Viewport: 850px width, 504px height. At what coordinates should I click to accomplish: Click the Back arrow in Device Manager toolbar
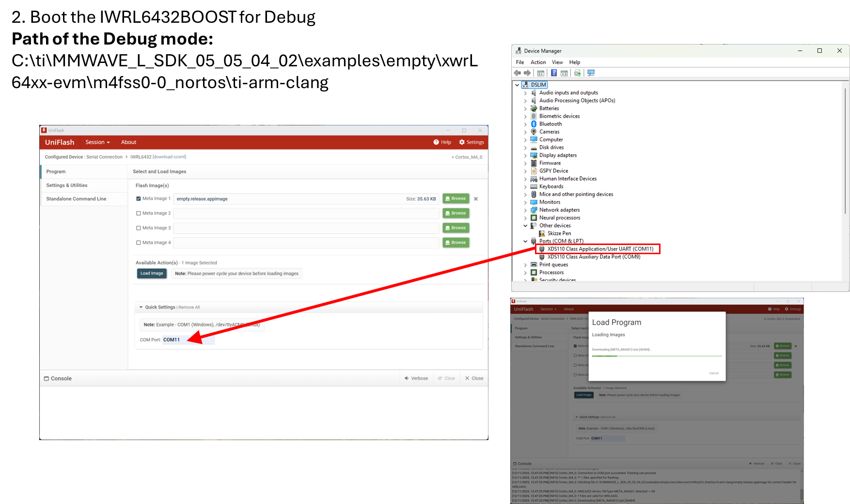pyautogui.click(x=517, y=73)
